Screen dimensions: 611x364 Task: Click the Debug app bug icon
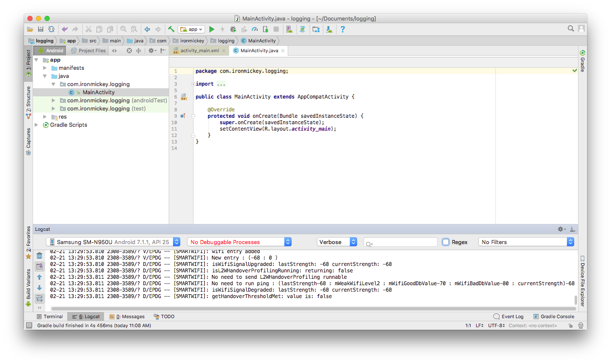point(233,29)
